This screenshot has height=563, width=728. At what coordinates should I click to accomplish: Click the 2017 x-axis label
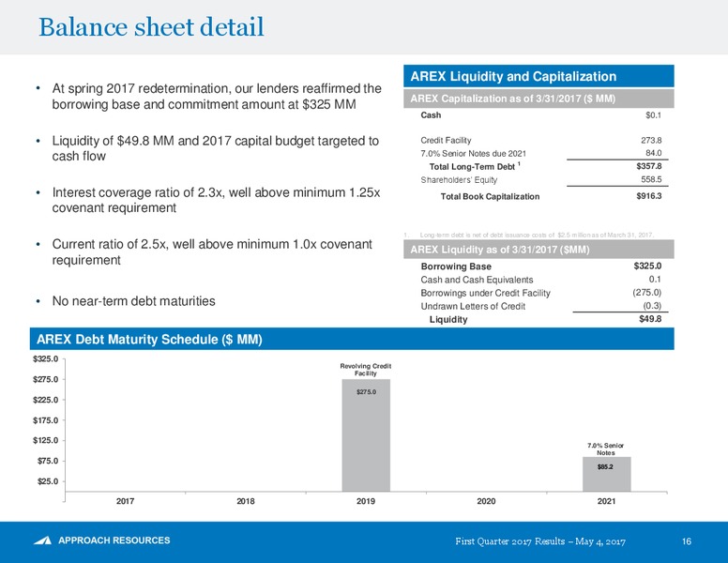(126, 501)
